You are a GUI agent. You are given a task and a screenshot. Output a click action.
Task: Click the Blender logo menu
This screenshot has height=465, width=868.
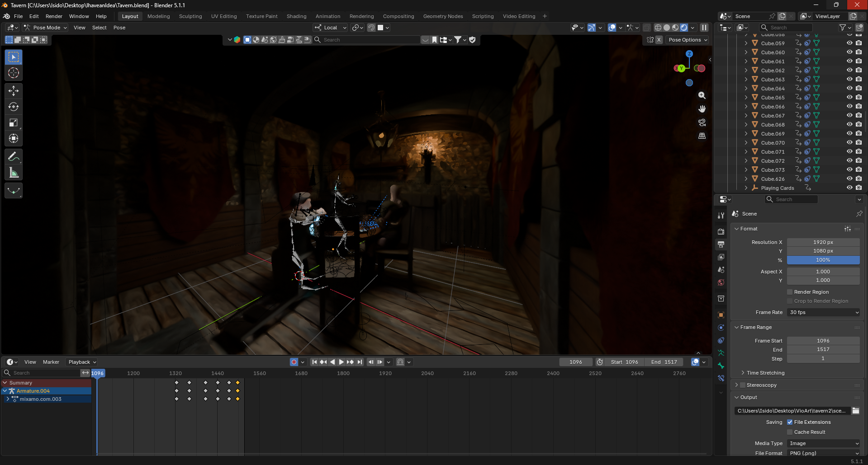(x=6, y=16)
